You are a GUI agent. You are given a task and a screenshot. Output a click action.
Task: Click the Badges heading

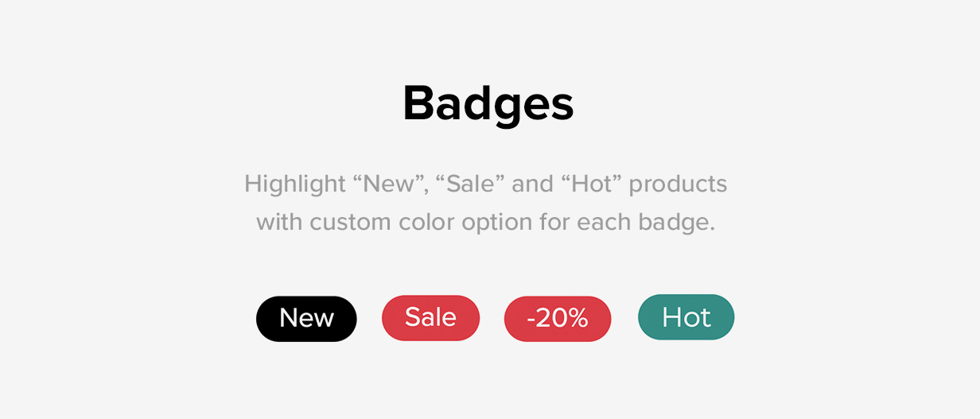point(488,105)
